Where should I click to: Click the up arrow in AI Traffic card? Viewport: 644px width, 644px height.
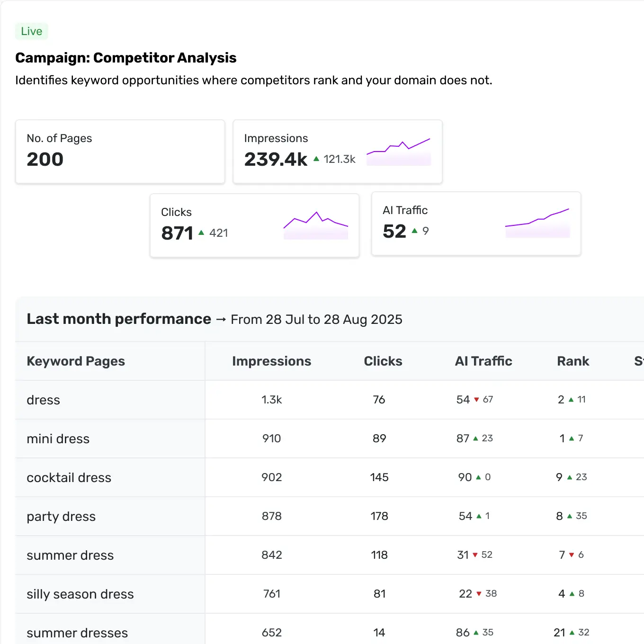coord(415,231)
